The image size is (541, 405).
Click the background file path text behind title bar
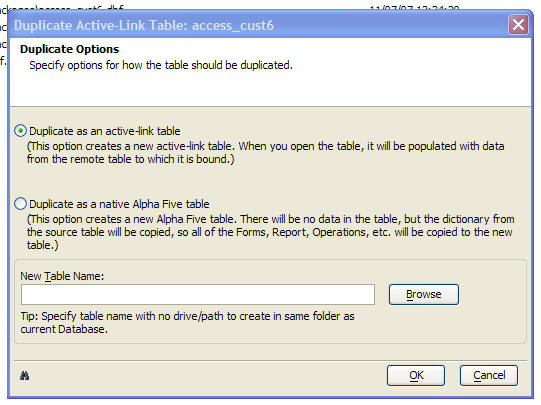tap(62, 8)
